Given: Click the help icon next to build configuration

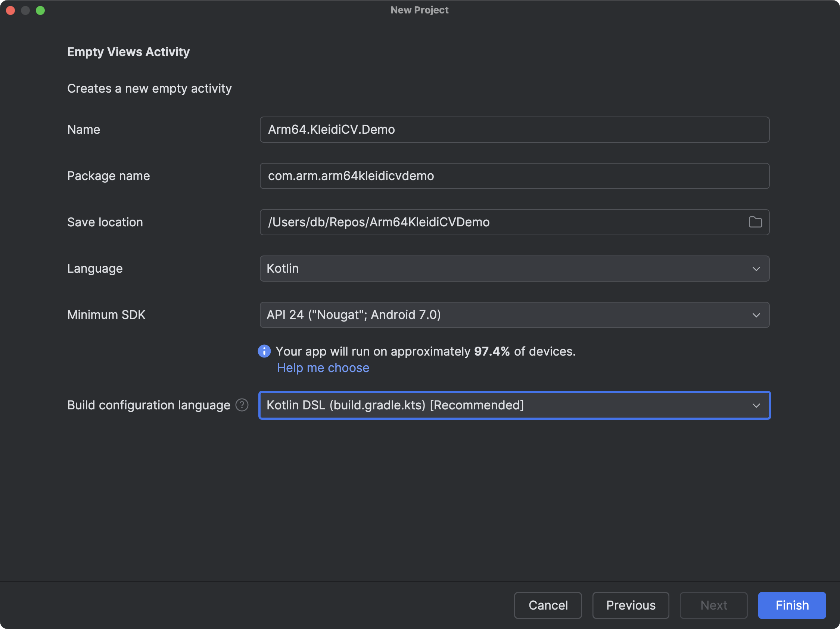Looking at the screenshot, I should tap(244, 405).
